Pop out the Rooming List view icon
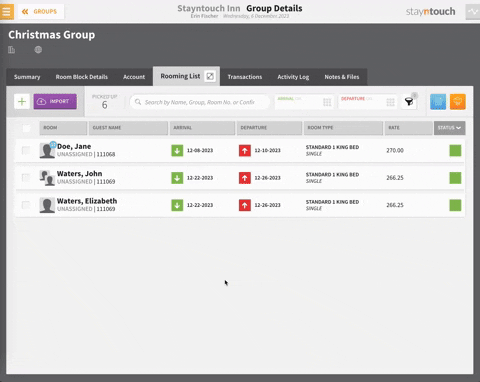The height and width of the screenshot is (382, 480). [210, 76]
